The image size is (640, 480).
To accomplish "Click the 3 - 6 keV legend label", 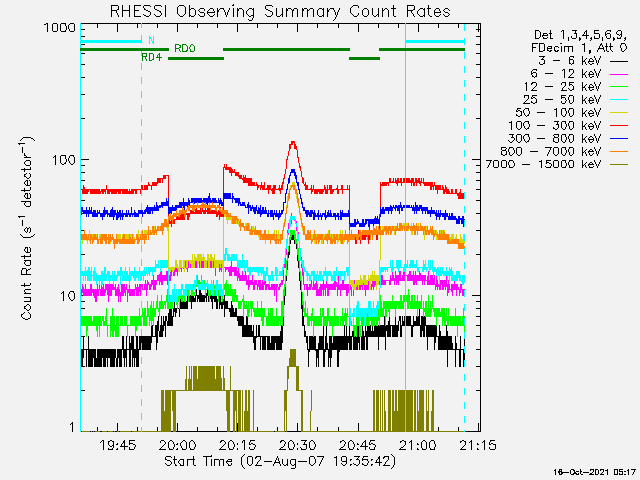I will [569, 61].
